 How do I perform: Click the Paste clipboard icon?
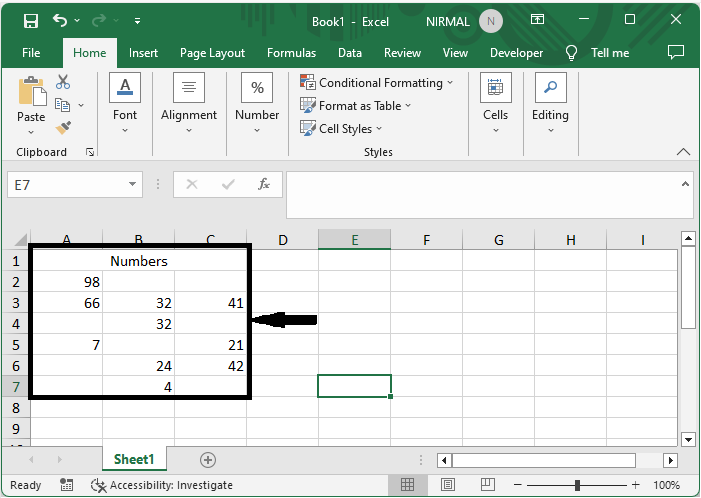click(31, 91)
